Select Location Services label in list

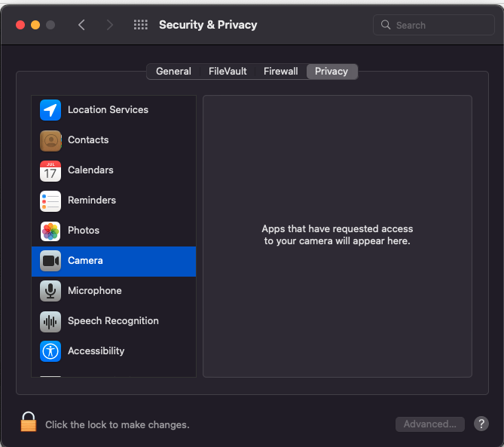[x=108, y=110]
